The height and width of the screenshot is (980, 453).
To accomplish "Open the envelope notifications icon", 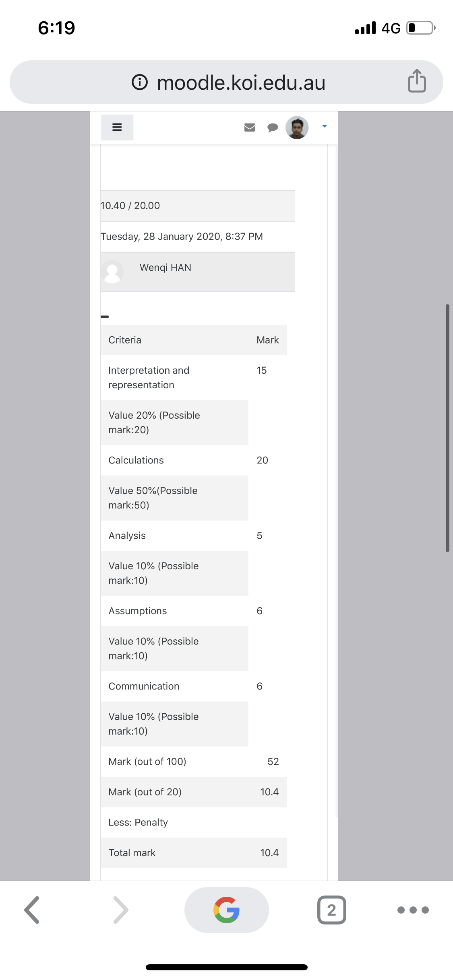I will tap(250, 128).
